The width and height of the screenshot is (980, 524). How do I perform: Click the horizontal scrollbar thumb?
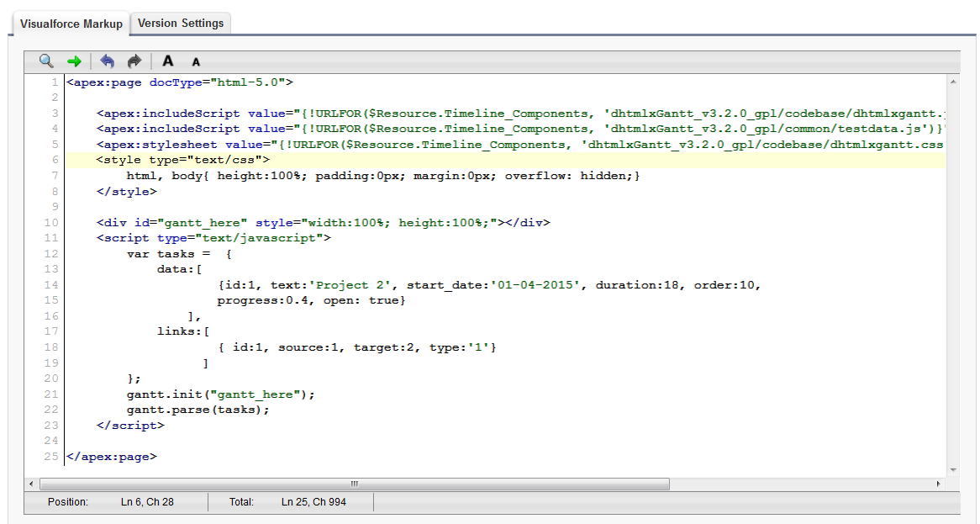tap(355, 484)
